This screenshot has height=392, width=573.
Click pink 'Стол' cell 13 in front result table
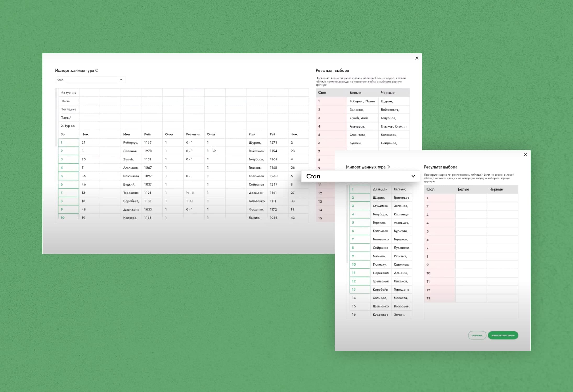click(x=440, y=298)
